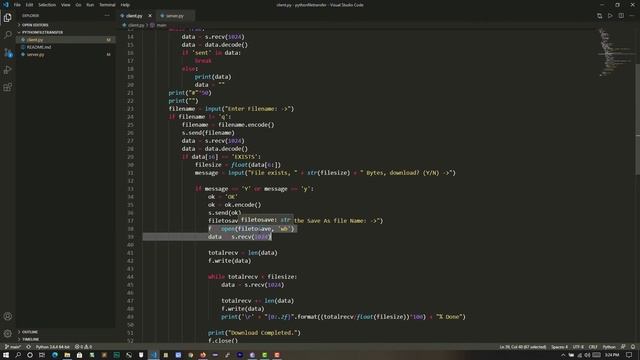Image resolution: width=640 pixels, height=360 pixels.
Task: Split the editor to the right
Action: (x=621, y=16)
